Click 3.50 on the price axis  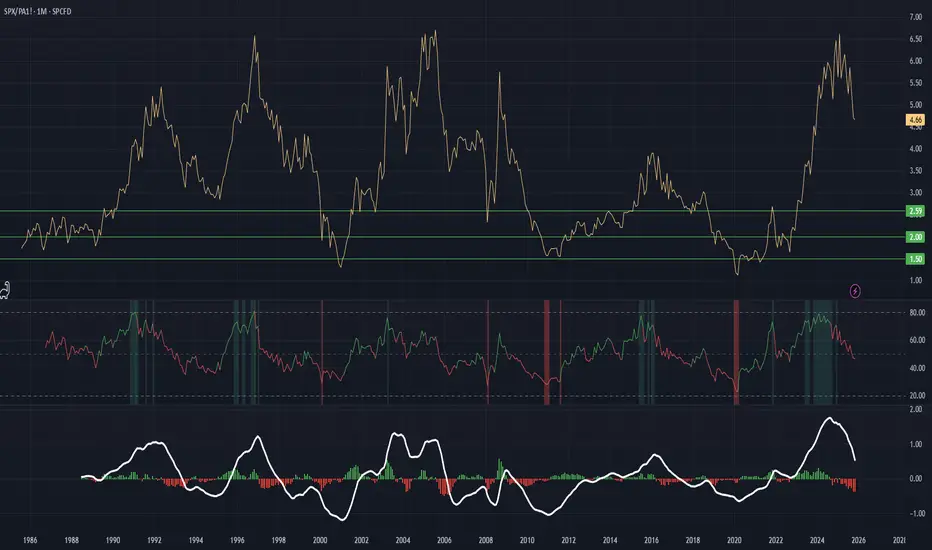(x=915, y=171)
